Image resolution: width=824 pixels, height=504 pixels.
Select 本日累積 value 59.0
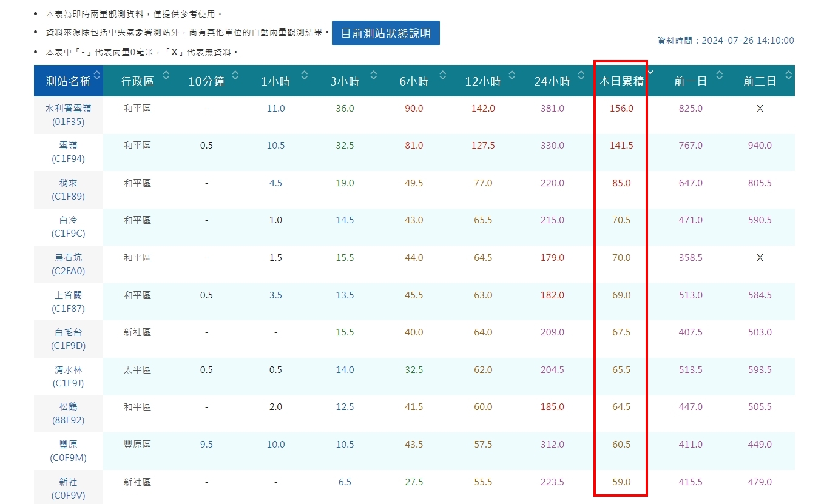(621, 482)
